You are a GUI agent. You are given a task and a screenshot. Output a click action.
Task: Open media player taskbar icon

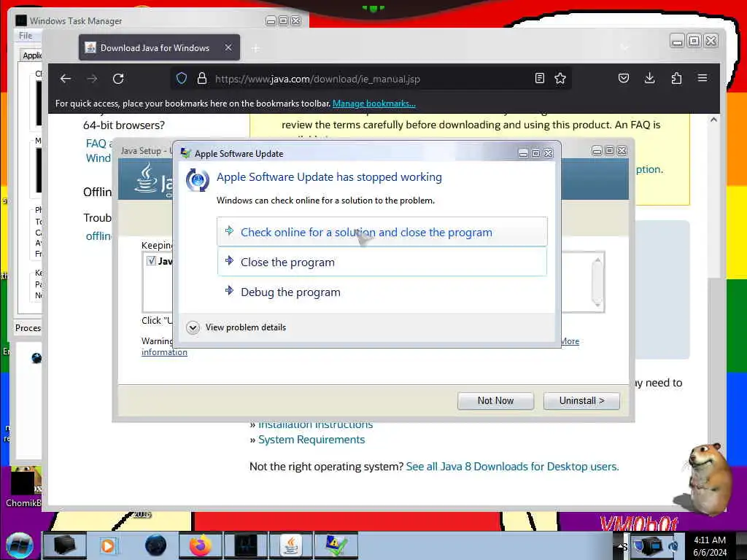[109, 545]
